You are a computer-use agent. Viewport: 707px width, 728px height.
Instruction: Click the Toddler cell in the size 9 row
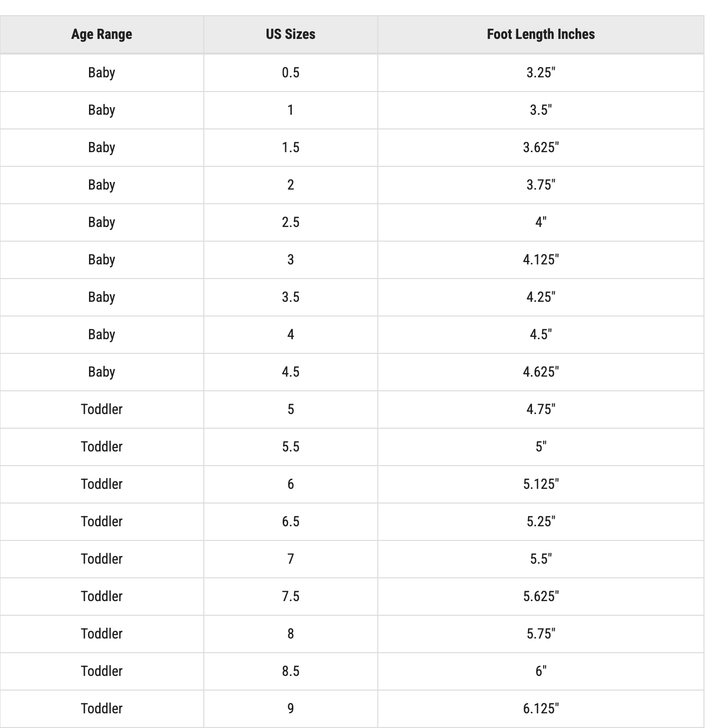102,709
